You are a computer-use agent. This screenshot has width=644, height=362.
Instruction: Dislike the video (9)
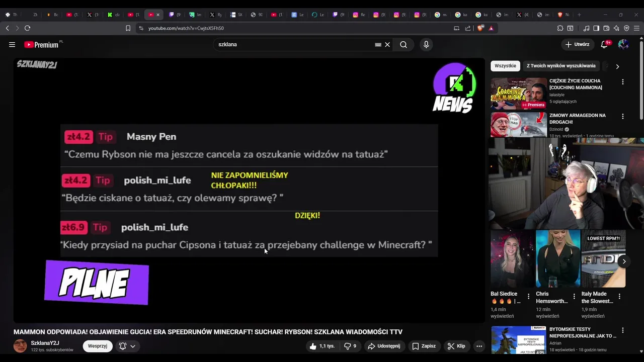coord(350,346)
